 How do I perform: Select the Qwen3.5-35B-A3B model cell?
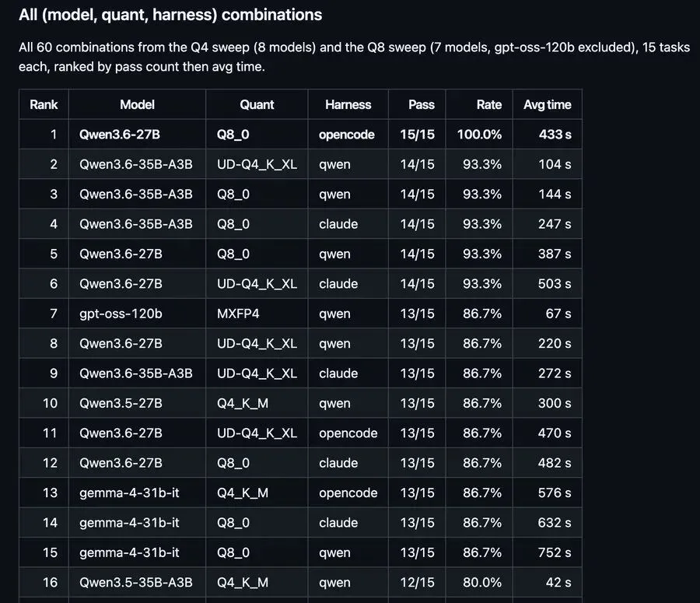(137, 583)
